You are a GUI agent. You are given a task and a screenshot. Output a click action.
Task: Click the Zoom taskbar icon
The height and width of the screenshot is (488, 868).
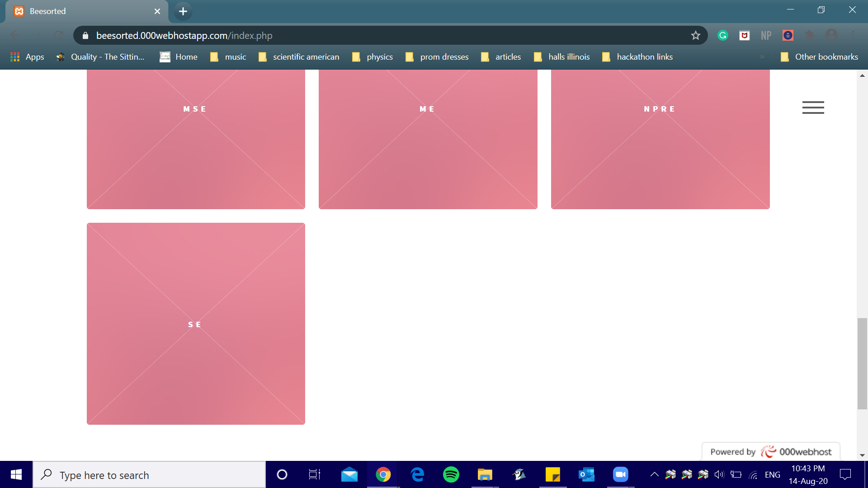pos(620,474)
